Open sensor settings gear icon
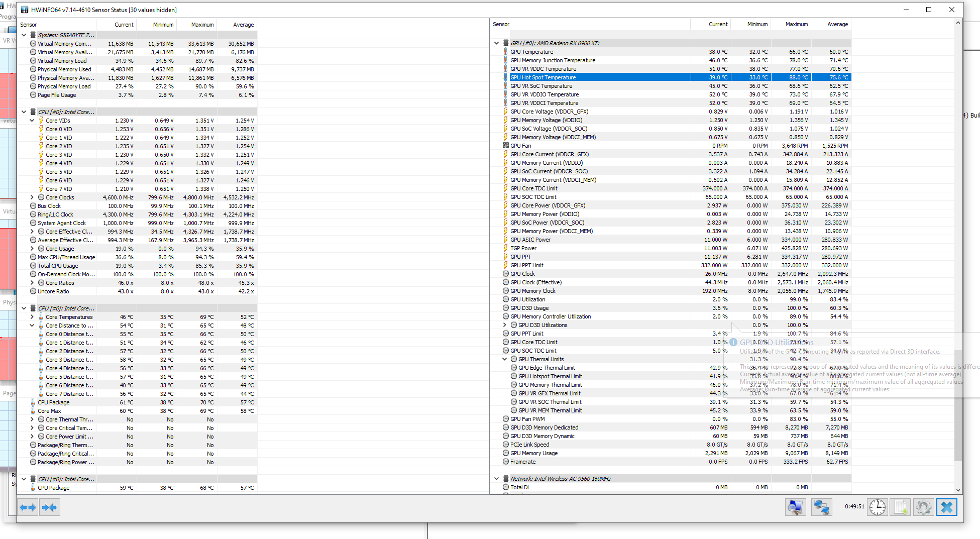 (924, 507)
